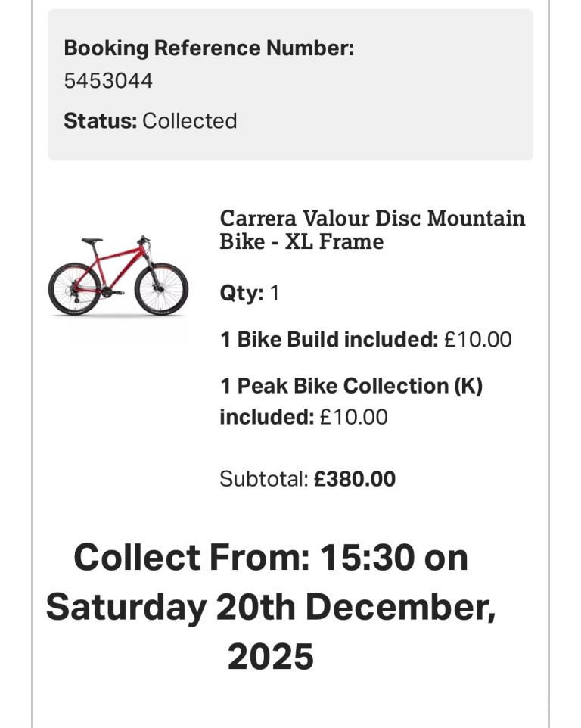
Task: Click the Subtotal label
Action: pos(264,479)
